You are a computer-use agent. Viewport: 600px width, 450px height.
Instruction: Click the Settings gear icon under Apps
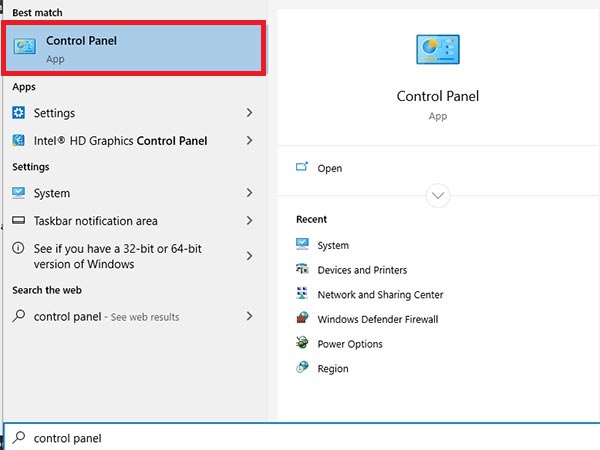(x=18, y=112)
